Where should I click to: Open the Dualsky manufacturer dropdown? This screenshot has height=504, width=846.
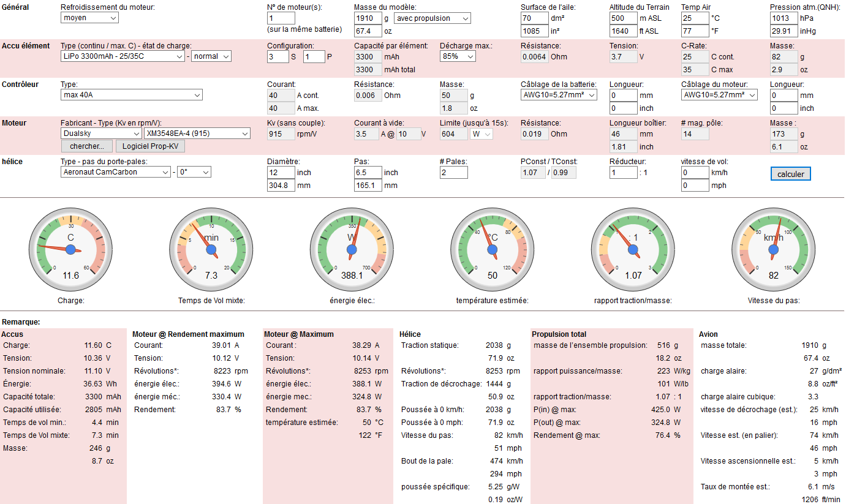pos(101,134)
